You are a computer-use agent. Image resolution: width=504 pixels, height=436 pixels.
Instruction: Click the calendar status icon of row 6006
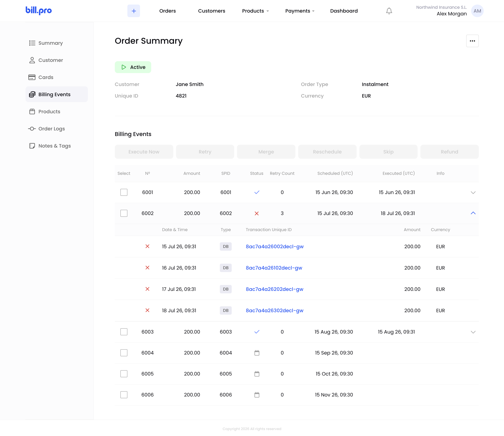coord(257,395)
